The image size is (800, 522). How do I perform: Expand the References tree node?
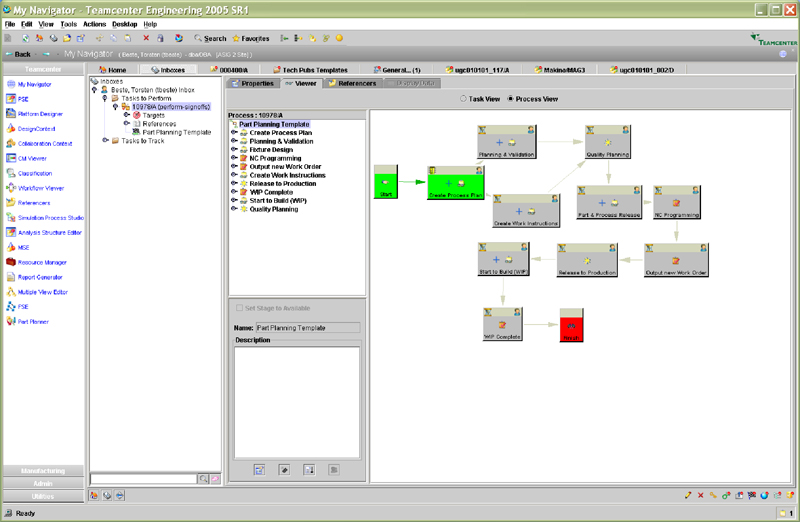coord(127,123)
